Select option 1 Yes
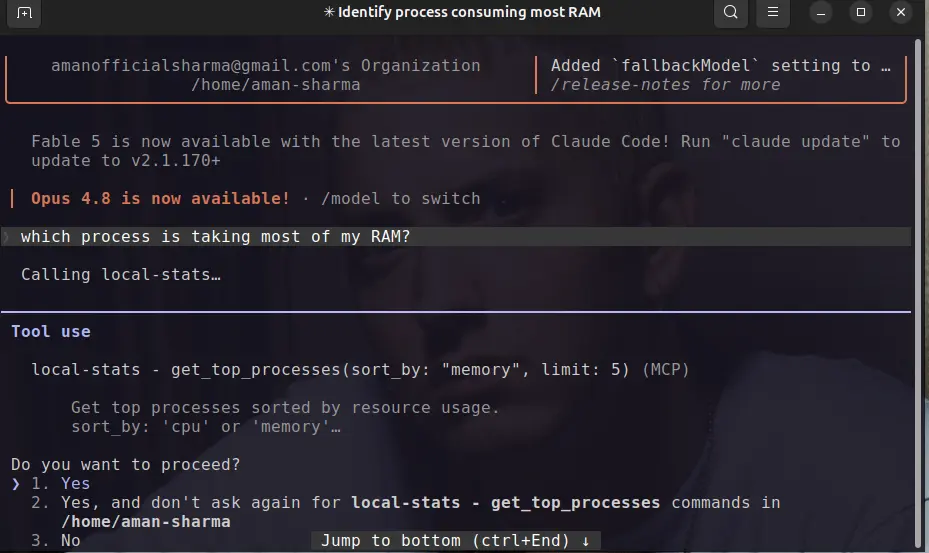 (x=60, y=484)
